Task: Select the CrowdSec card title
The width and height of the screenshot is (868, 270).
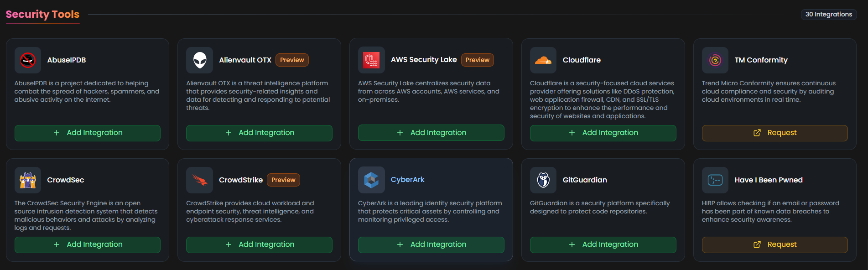Action: click(x=66, y=180)
